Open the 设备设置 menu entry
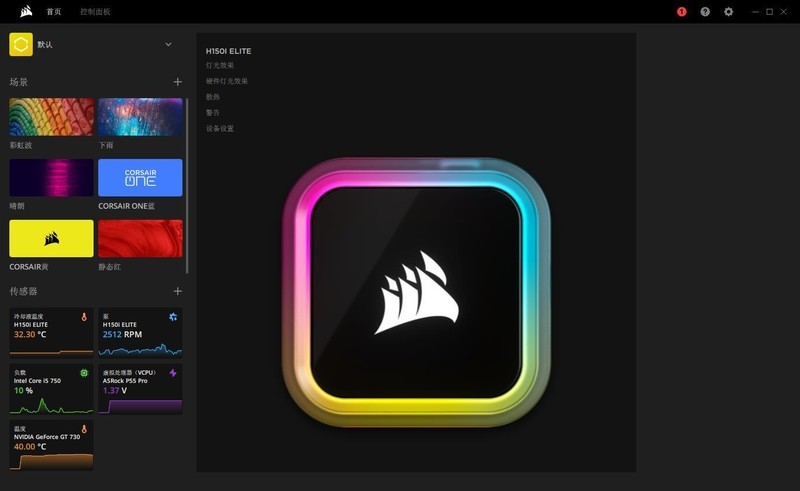Screen dimensions: 800x491 point(220,129)
